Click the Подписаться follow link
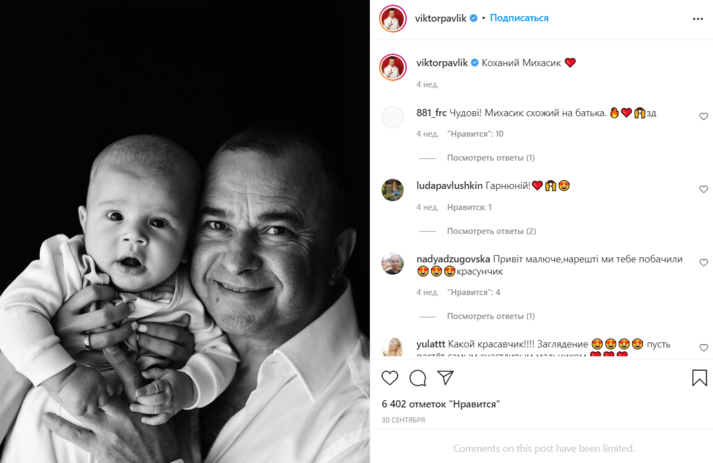 point(519,18)
